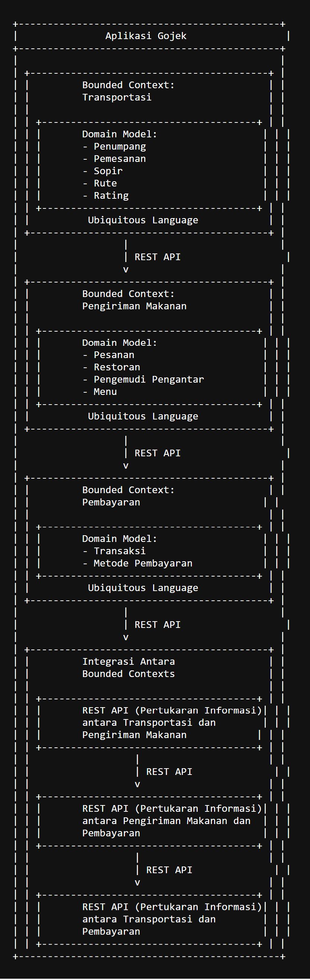310x980 pixels.
Task: Select the 'Rating' list entry
Action: click(x=111, y=196)
